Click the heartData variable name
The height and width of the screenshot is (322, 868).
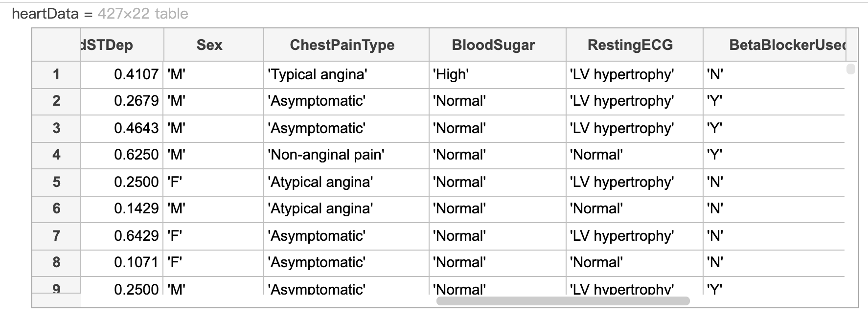click(45, 14)
